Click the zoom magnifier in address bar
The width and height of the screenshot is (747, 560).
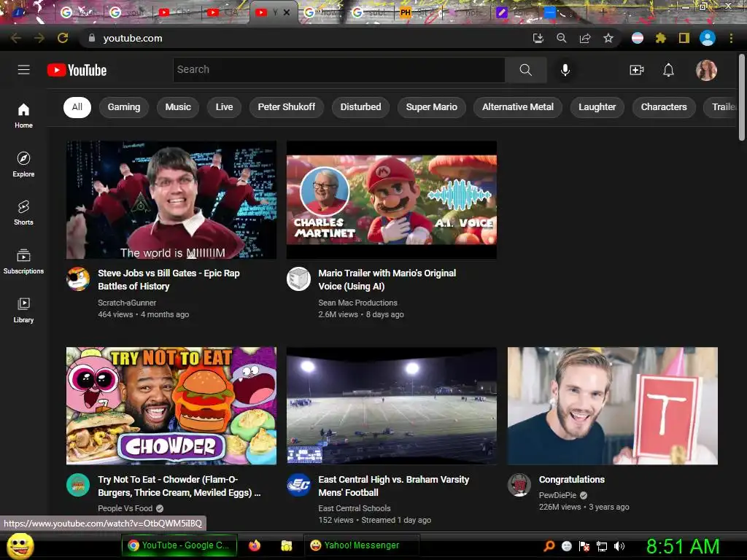tap(562, 38)
